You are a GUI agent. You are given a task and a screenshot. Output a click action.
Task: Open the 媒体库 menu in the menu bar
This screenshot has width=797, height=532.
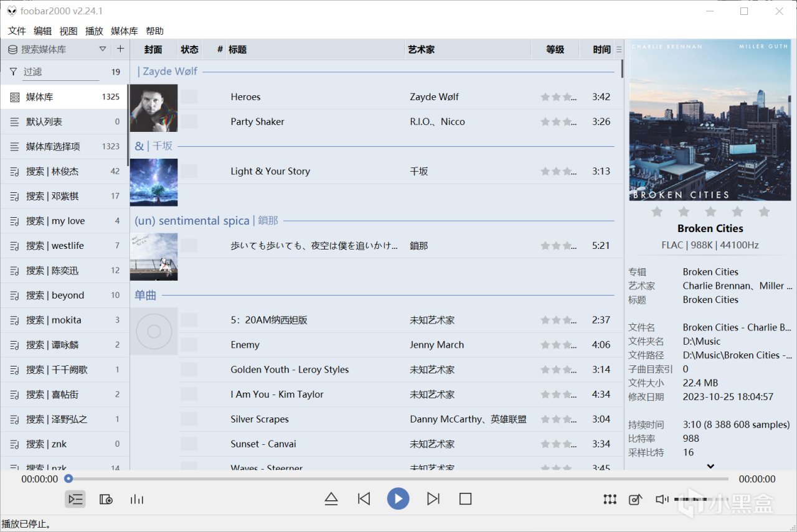point(124,30)
